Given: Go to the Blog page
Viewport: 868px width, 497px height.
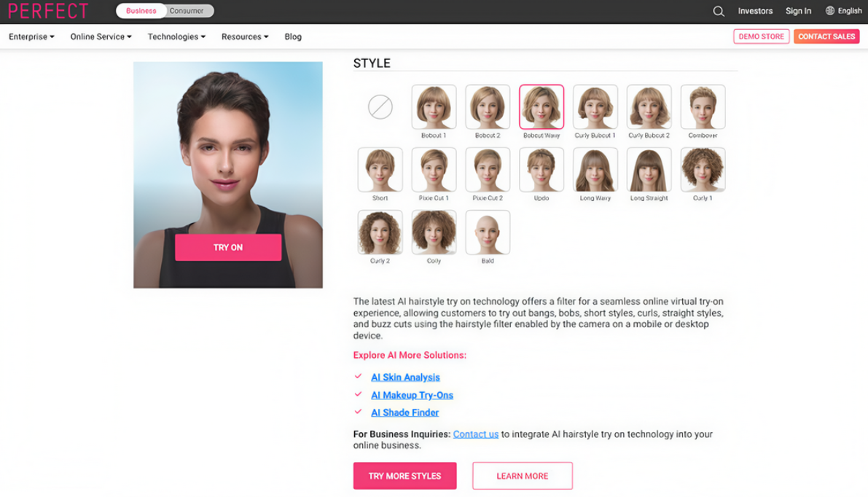Looking at the screenshot, I should [293, 36].
